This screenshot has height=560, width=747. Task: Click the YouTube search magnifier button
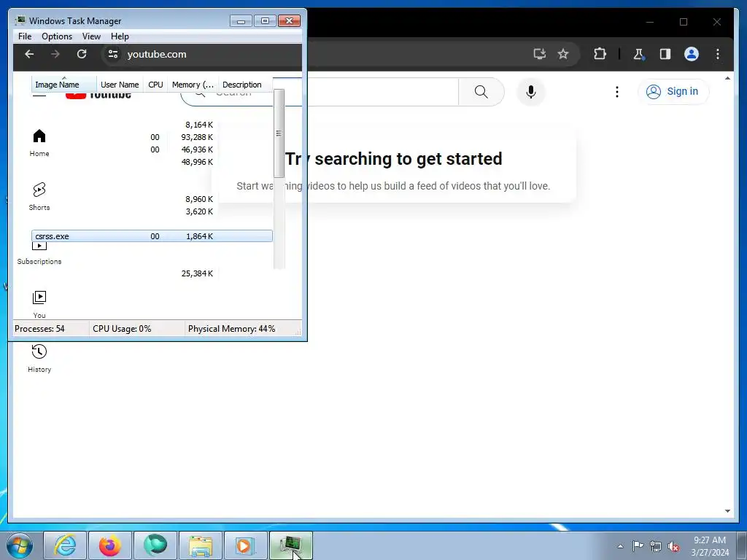coord(481,91)
